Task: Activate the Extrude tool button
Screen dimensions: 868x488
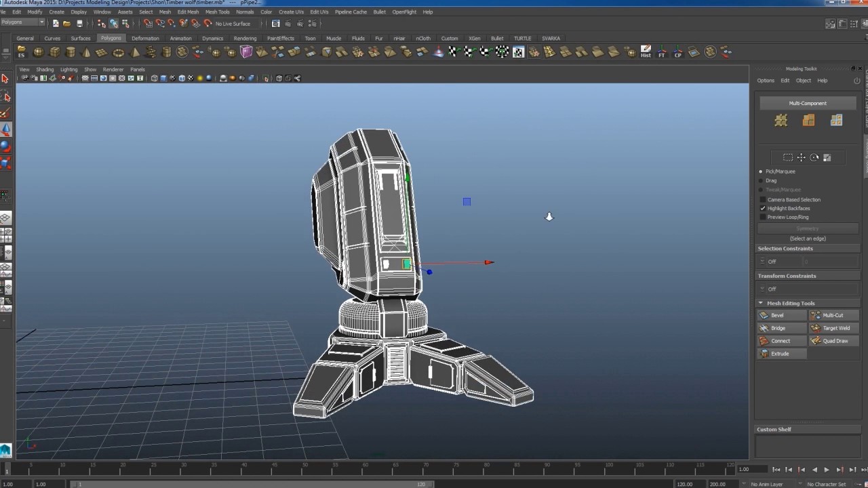Action: 782,354
